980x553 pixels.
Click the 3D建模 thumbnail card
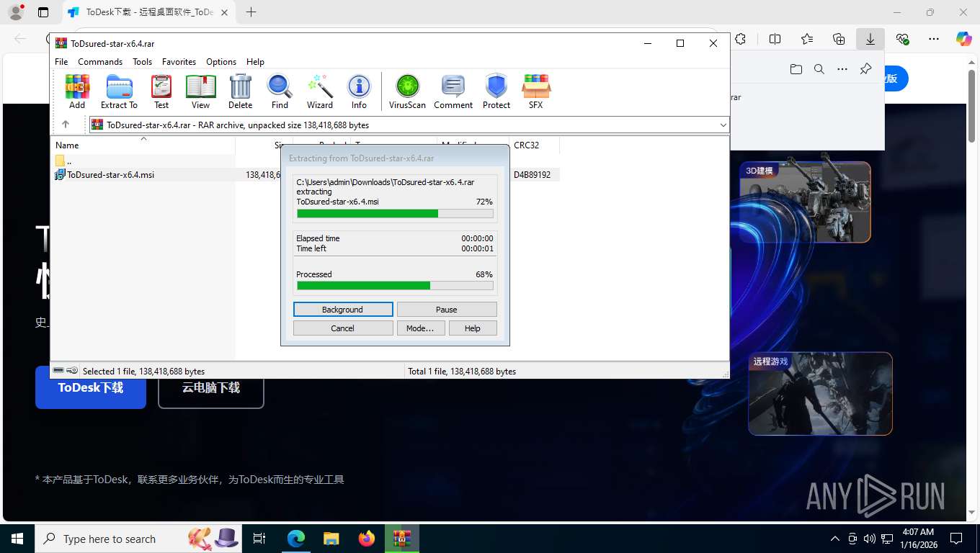805,202
